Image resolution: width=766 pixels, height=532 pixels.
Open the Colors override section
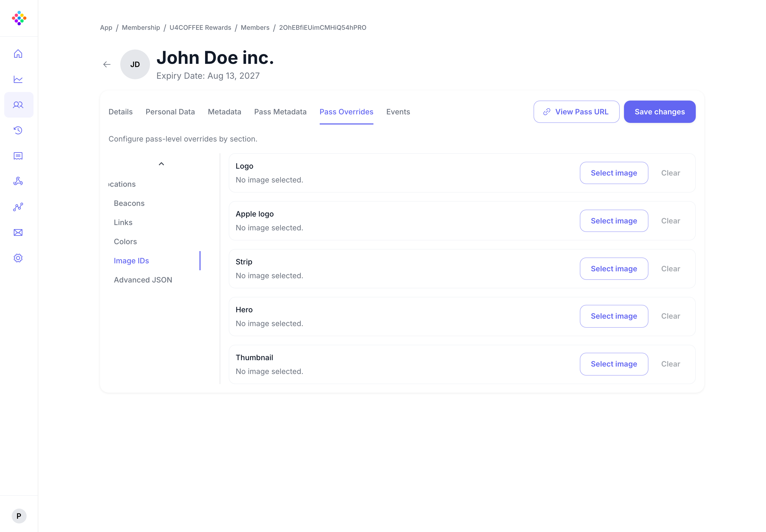(125, 242)
